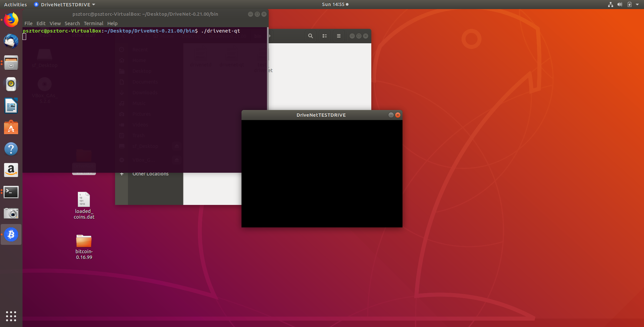Open the Help dock icon
The width and height of the screenshot is (644, 327).
tap(11, 149)
